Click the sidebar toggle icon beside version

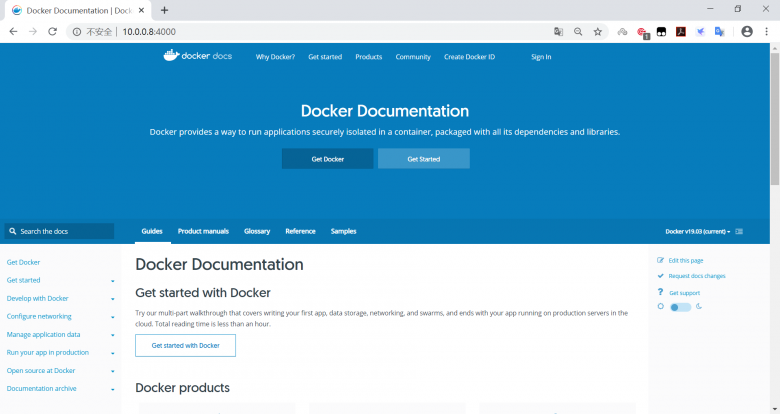point(739,231)
